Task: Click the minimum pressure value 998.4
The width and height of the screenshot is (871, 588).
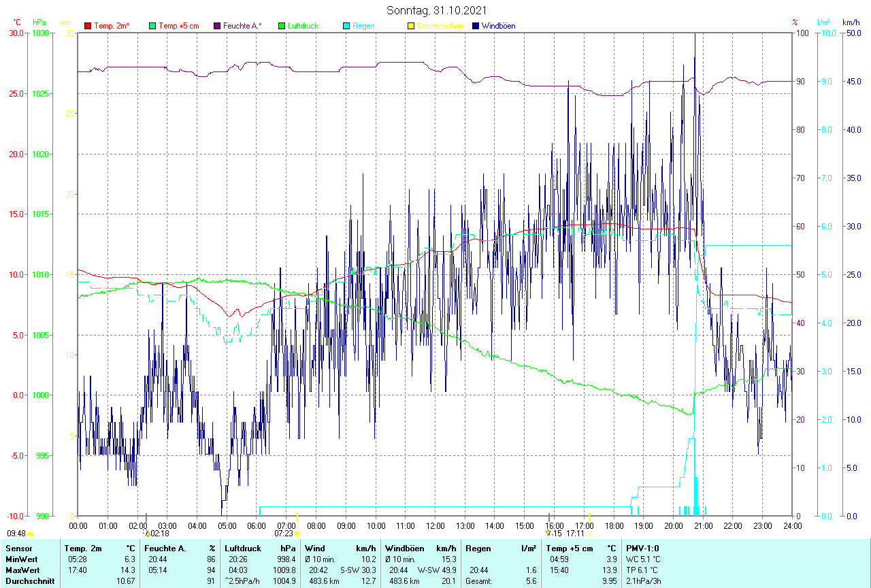Action: (286, 559)
